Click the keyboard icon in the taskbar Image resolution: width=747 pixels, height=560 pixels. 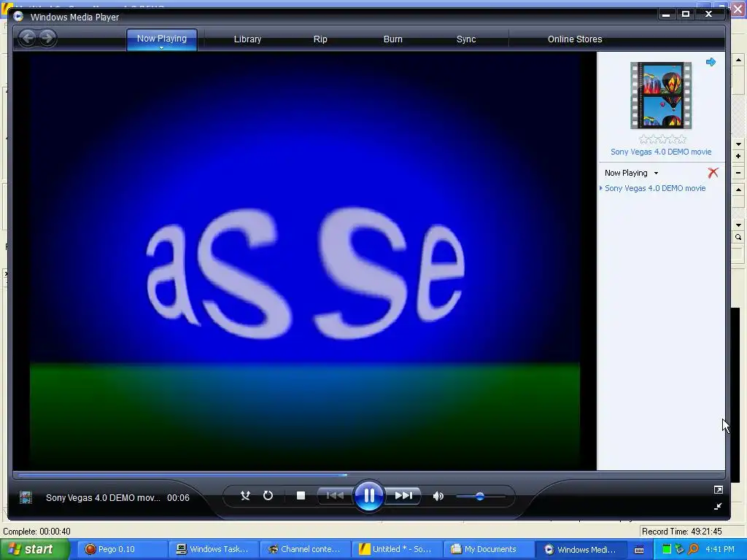(x=639, y=550)
